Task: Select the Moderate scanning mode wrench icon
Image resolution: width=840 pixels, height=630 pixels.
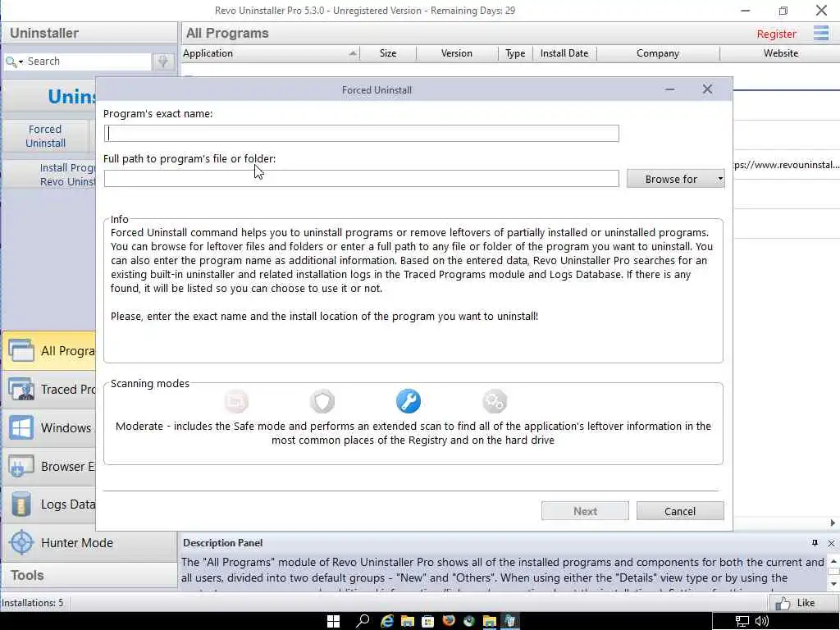Action: 409,401
